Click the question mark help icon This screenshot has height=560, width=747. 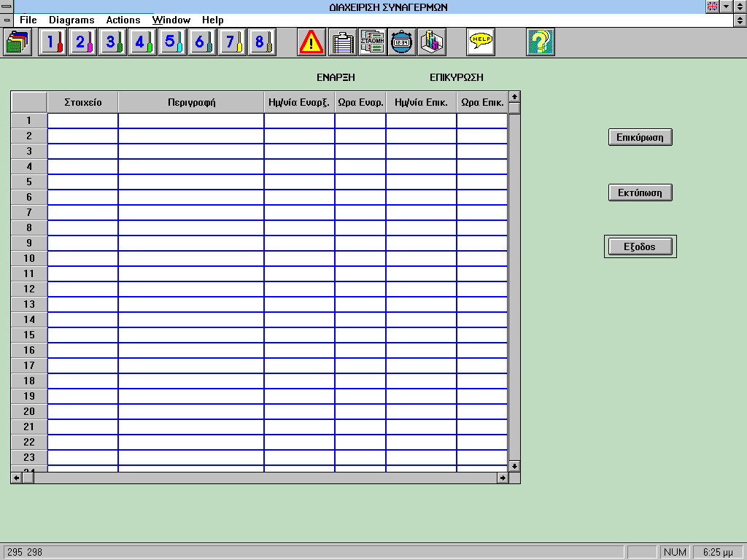point(541,42)
